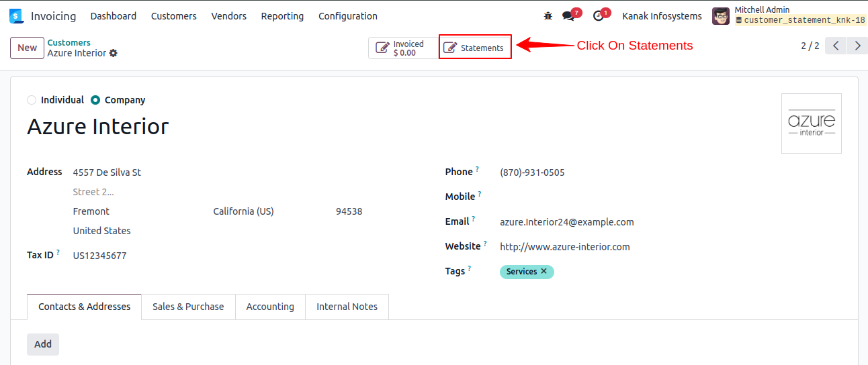The height and width of the screenshot is (365, 868).
Task: Switch to the Accounting tab
Action: 270,307
